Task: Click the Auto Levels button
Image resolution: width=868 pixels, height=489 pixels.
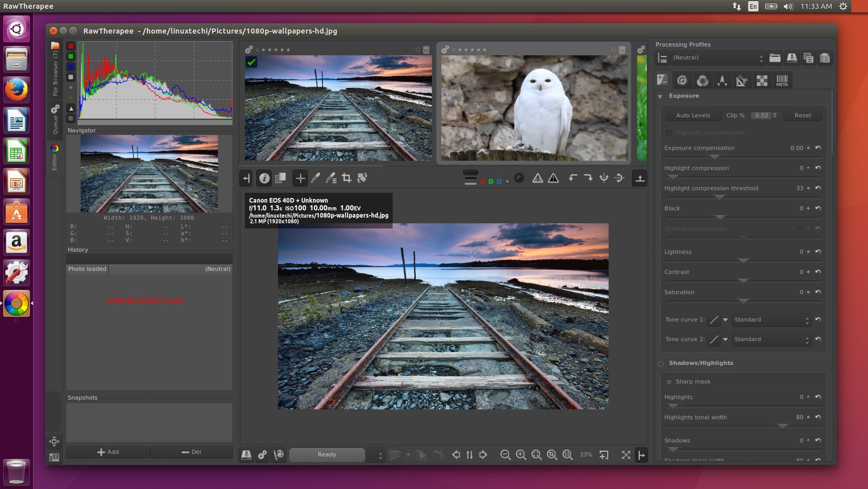Action: tap(692, 115)
